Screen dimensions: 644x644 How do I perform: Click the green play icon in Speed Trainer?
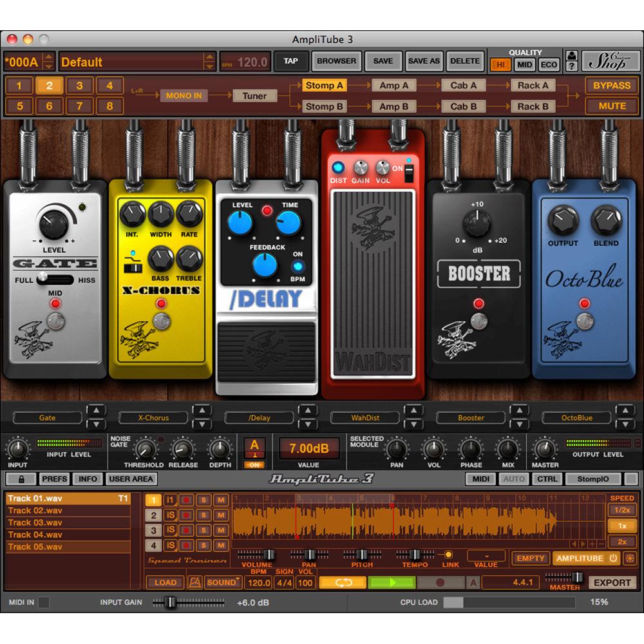point(392,582)
